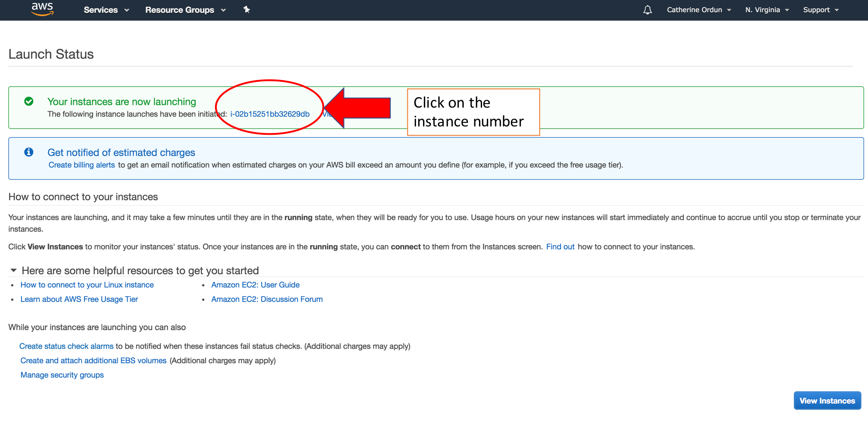Open the notifications bell icon
The image size is (868, 444).
pyautogui.click(x=647, y=10)
